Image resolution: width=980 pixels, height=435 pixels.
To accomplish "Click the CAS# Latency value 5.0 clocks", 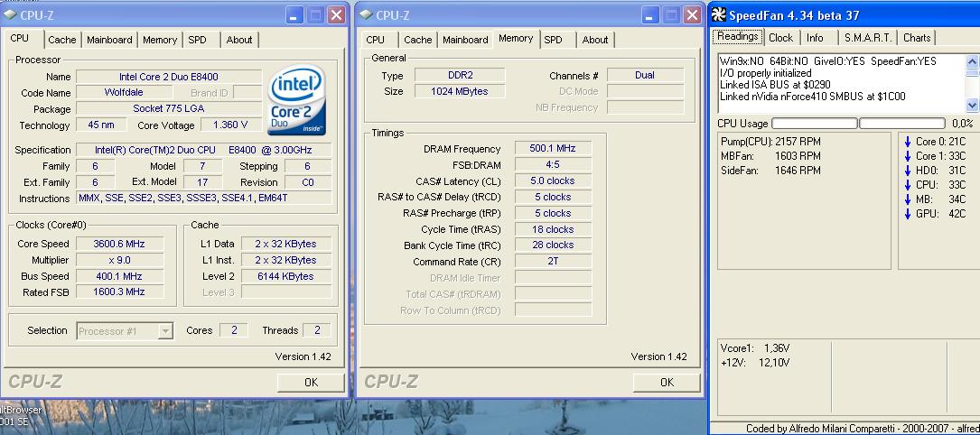I will pos(553,181).
